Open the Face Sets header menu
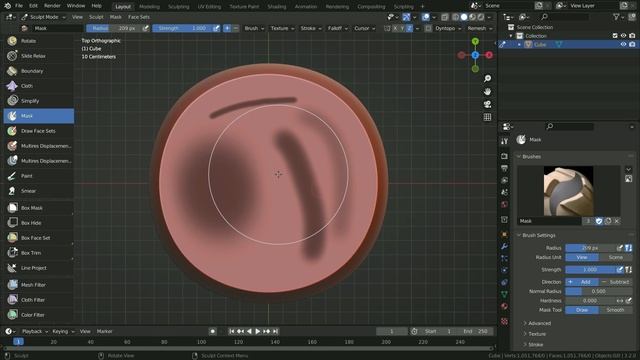The height and width of the screenshot is (360, 640). [x=139, y=17]
